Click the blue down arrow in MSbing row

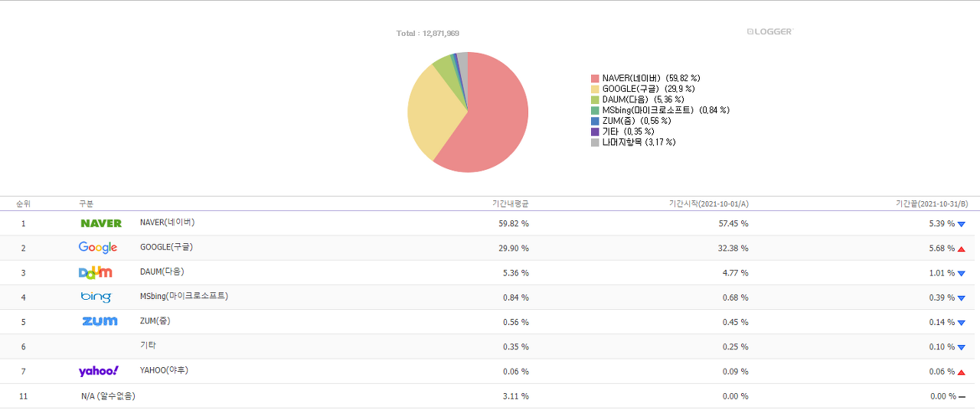tap(962, 298)
